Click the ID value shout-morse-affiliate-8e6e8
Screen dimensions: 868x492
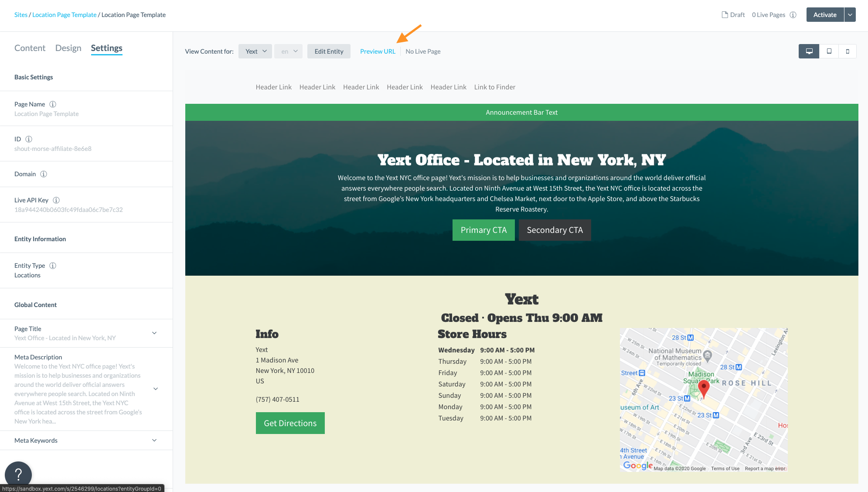53,149
